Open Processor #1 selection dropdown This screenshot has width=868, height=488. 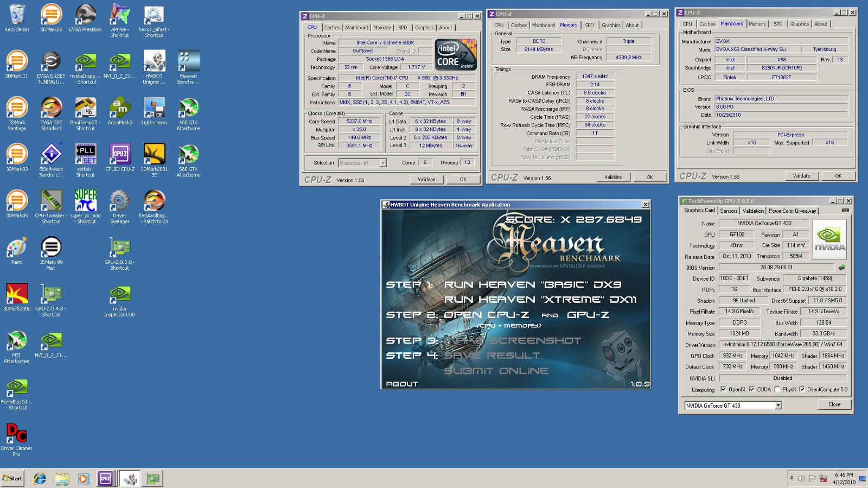pos(383,163)
